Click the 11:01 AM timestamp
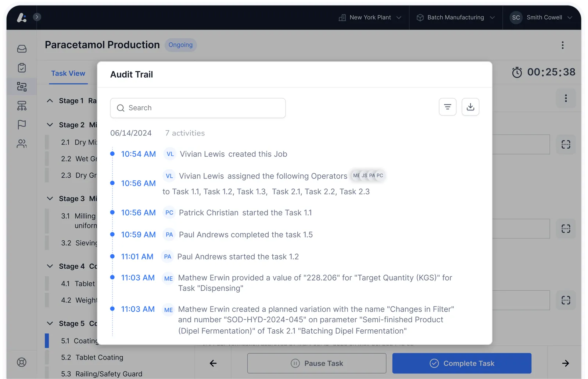 point(137,256)
